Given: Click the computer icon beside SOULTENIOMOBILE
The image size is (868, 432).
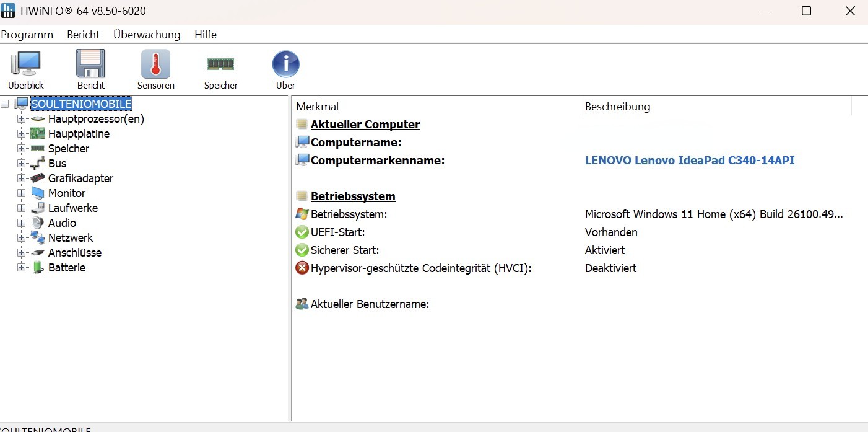Looking at the screenshot, I should [22, 104].
